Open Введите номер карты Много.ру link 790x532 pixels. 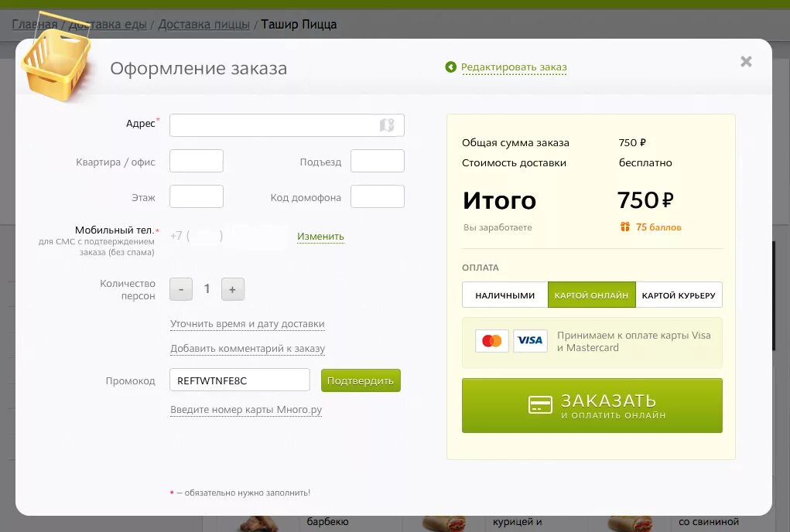click(246, 410)
